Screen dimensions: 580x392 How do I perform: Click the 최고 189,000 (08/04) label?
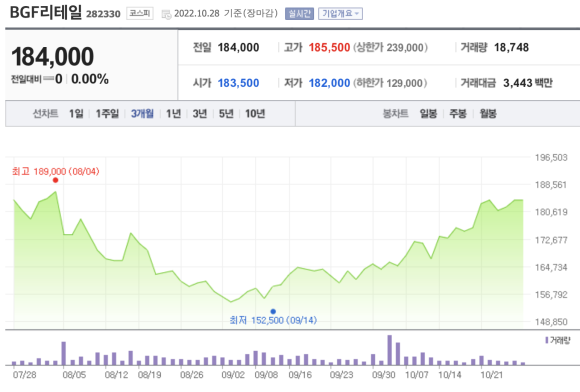[55, 172]
